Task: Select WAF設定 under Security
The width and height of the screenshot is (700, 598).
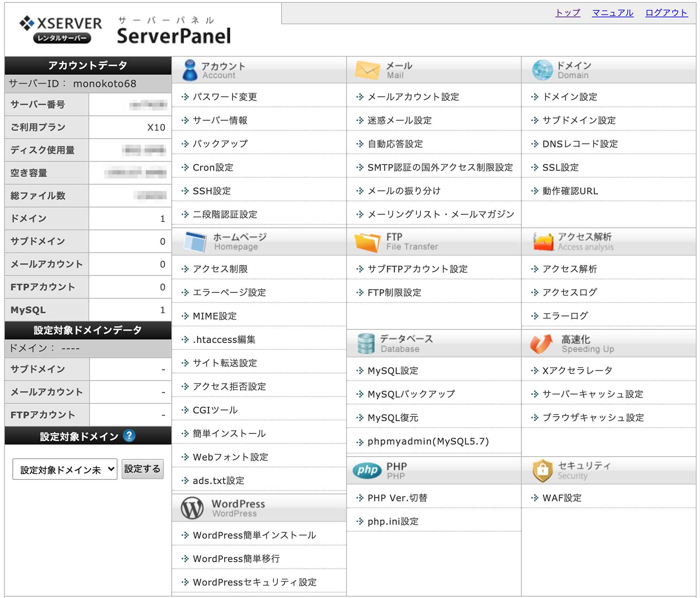Action: pos(562,498)
